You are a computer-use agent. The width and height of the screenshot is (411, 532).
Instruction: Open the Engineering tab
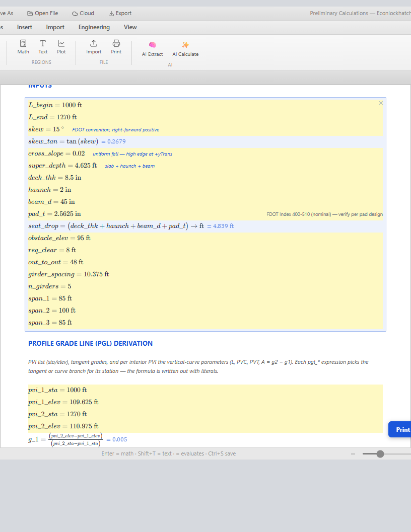(x=94, y=27)
